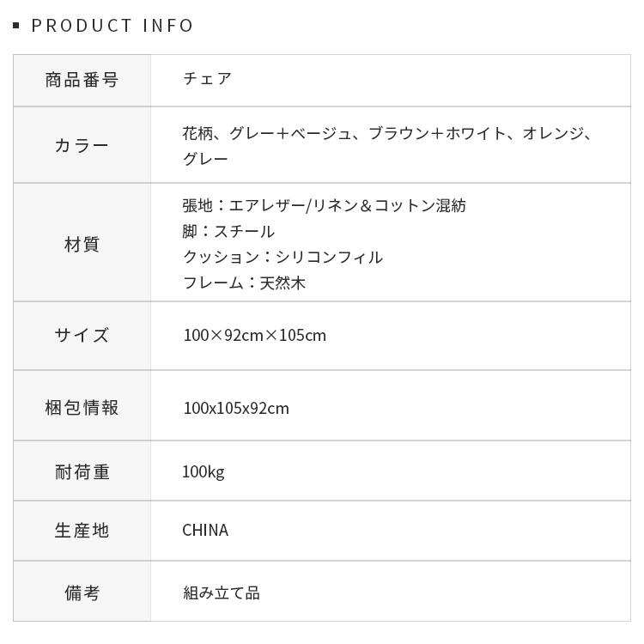
Task: Select the 生産地 row label
Action: coord(82,531)
